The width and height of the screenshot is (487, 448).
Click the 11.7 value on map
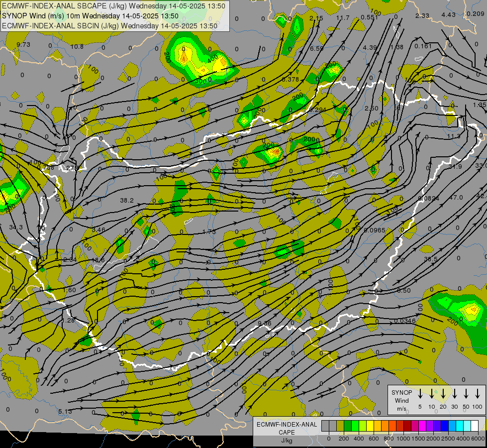coord(343,18)
